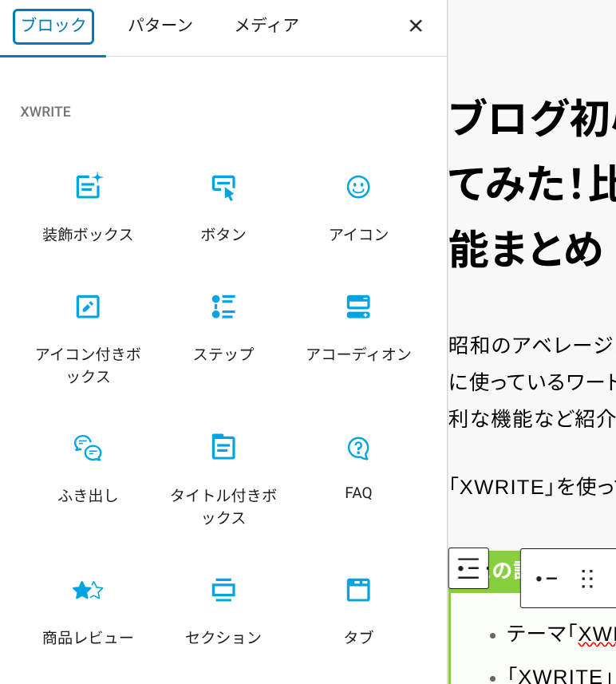Screen dimensions: 616x684
Task: Open the メディア tab
Action: 267,26
